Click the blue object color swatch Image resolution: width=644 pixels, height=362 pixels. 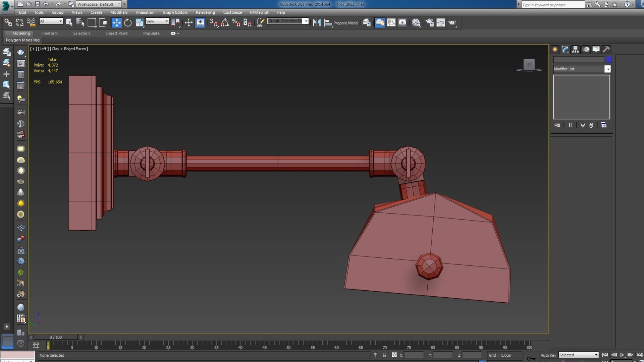[609, 59]
